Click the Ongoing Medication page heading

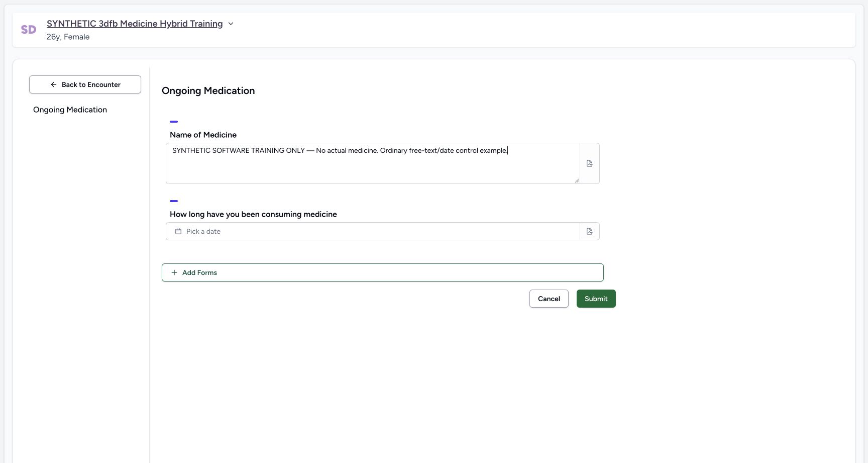click(x=208, y=90)
